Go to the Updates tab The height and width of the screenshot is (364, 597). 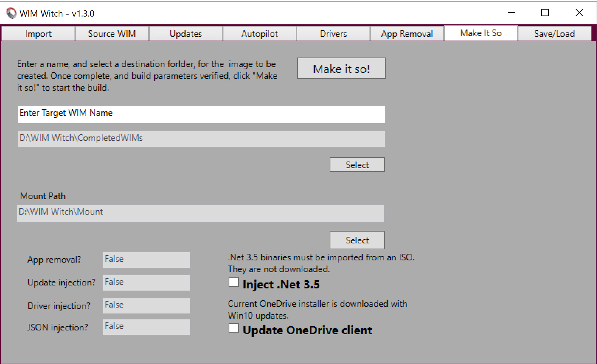[186, 34]
